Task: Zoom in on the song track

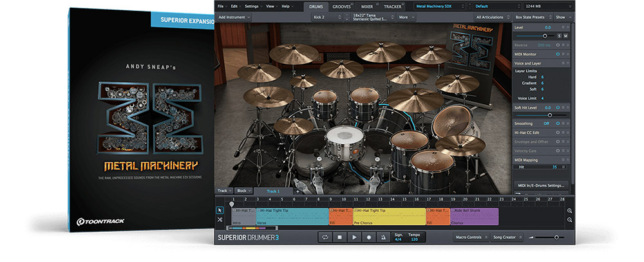Action: pyautogui.click(x=570, y=211)
